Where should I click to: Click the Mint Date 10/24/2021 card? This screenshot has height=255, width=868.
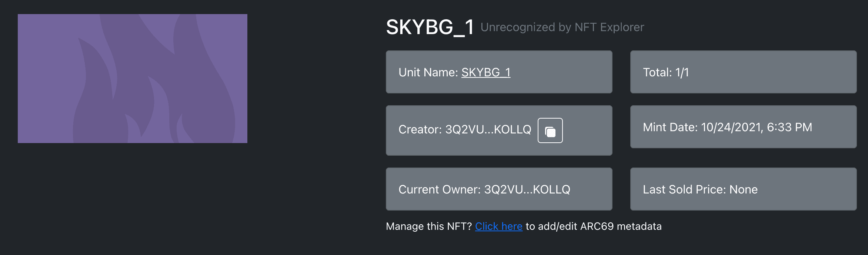click(743, 127)
